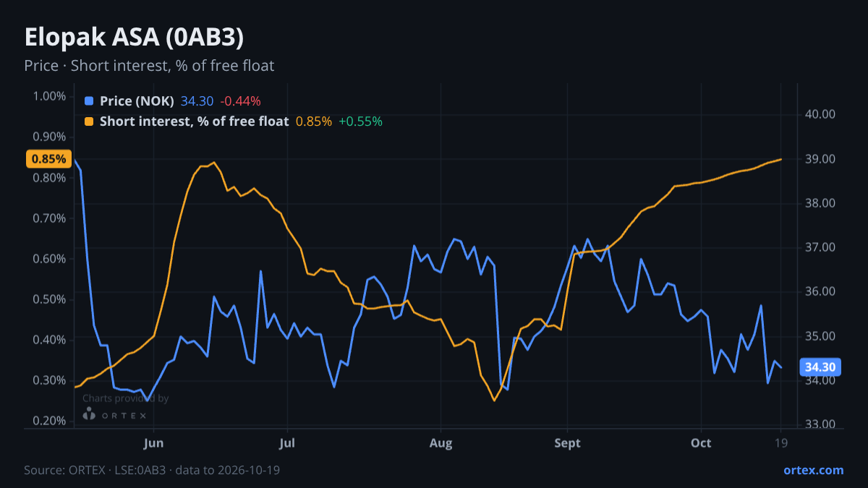Click the 0.50% left axis label
The width and height of the screenshot is (868, 488).
pos(50,299)
